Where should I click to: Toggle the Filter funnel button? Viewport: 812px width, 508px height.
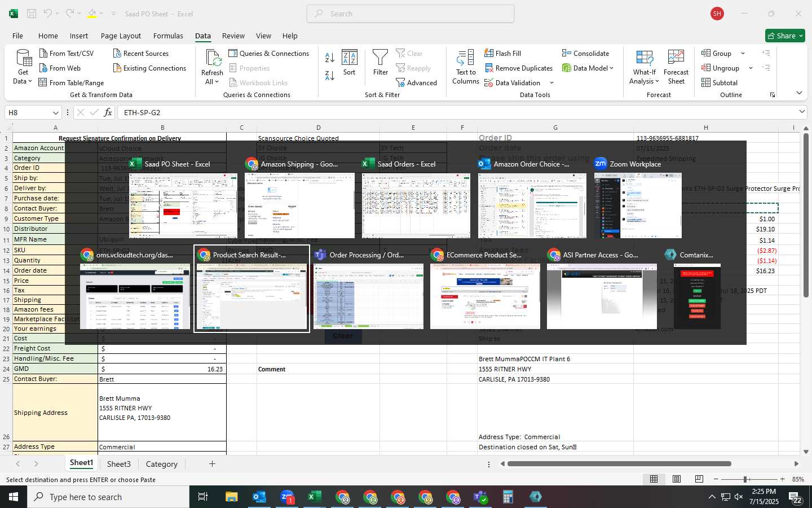(381, 63)
